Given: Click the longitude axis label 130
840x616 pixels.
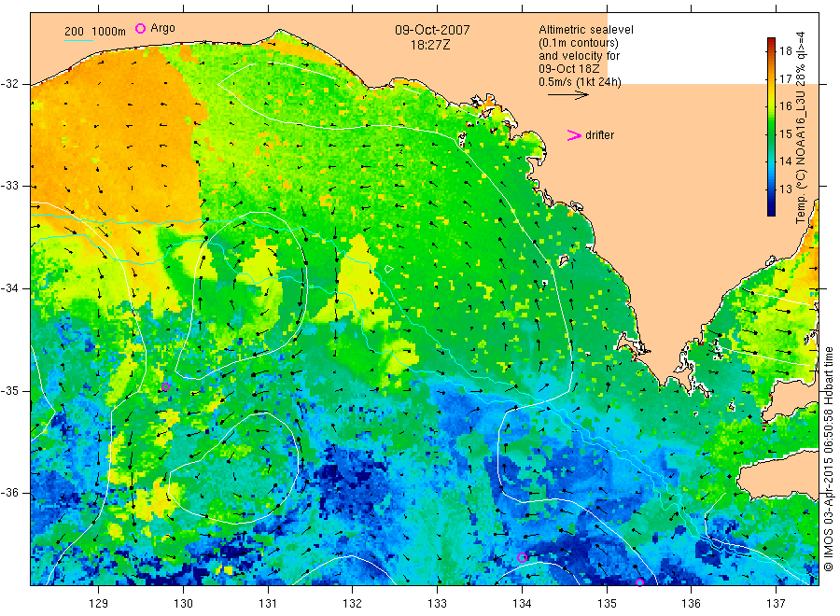Looking at the screenshot, I should click(183, 604).
